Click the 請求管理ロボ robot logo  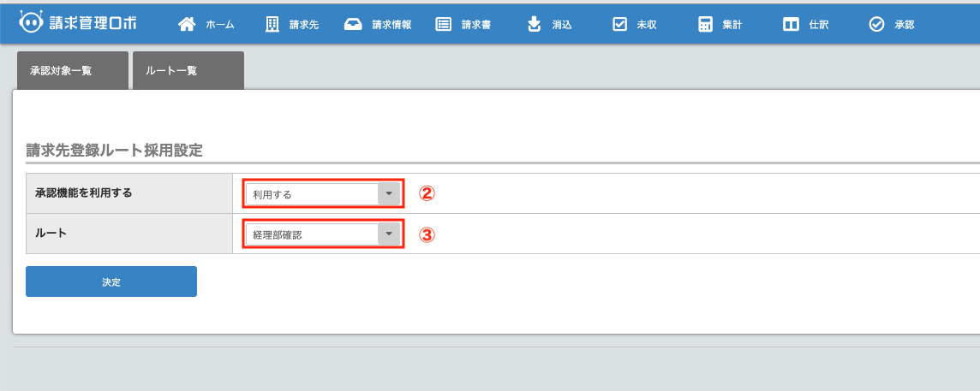pos(32,22)
